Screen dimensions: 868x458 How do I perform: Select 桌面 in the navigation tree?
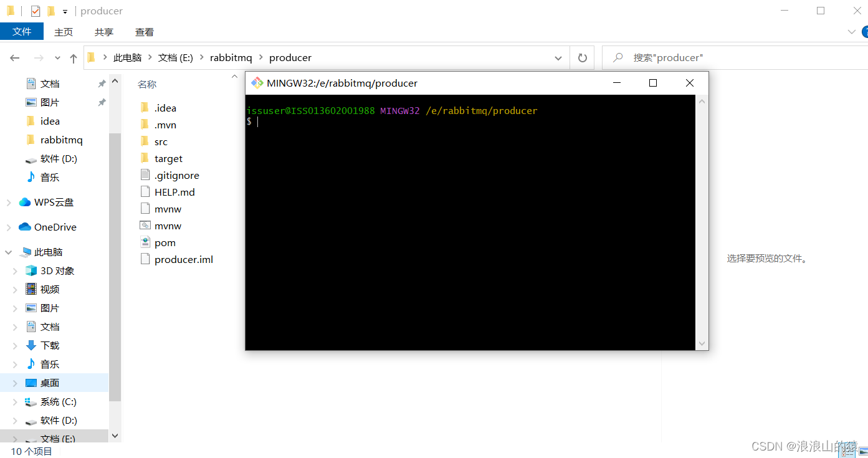click(x=50, y=383)
